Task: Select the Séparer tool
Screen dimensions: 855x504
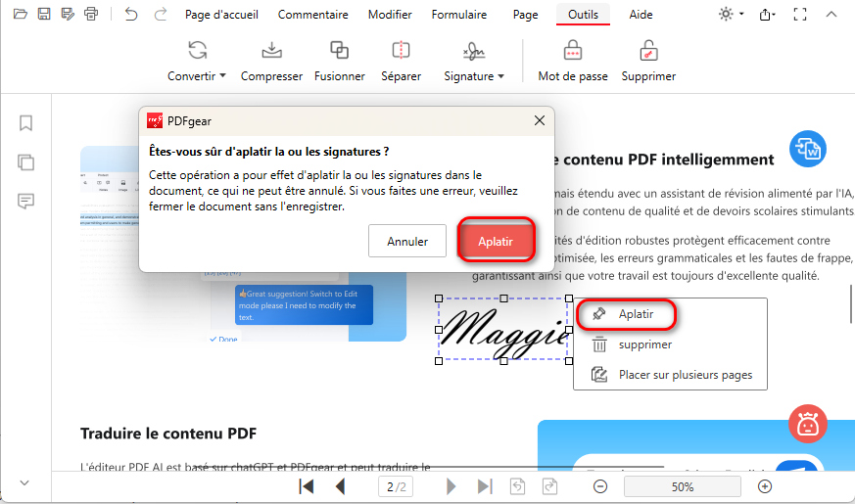Action: pos(401,61)
